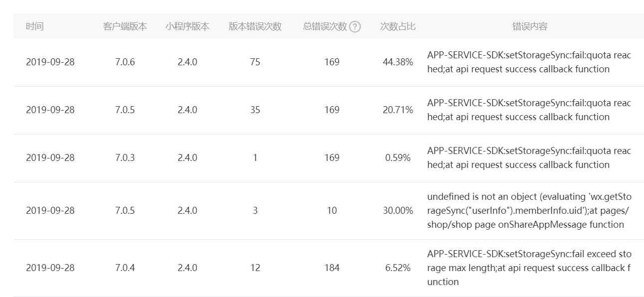This screenshot has width=644, height=297.
Task: Click the 6.52% percentage cell
Action: click(398, 268)
